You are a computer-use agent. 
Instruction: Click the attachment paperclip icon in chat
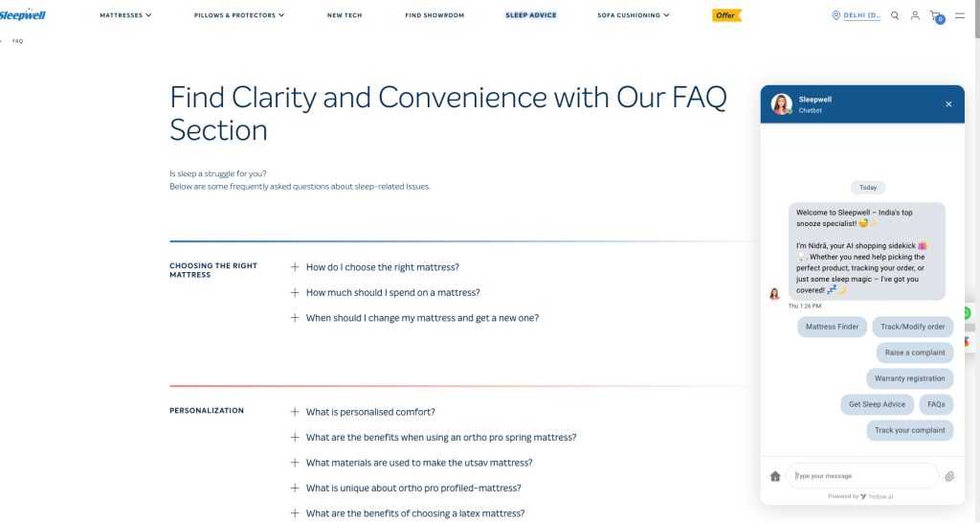pyautogui.click(x=949, y=476)
